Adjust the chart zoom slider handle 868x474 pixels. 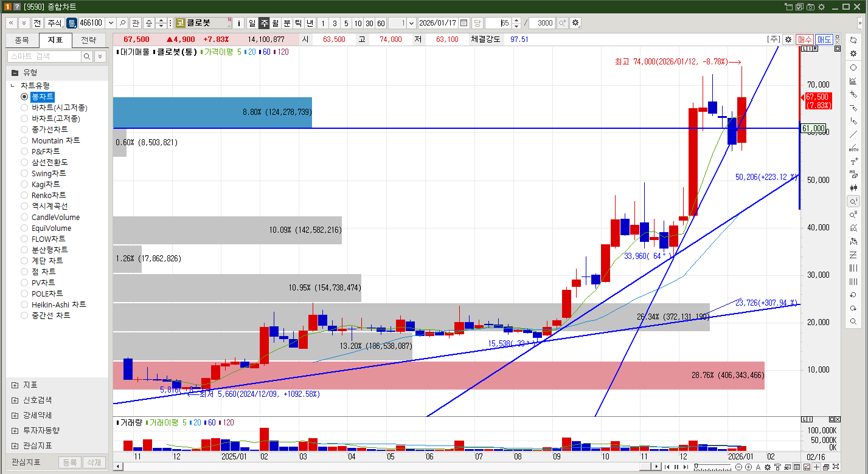pos(696,467)
